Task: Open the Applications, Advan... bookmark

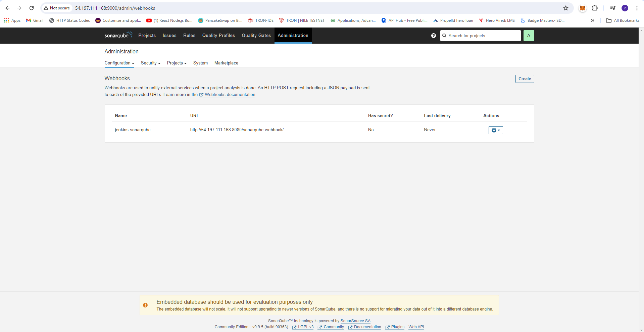Action: tap(353, 20)
